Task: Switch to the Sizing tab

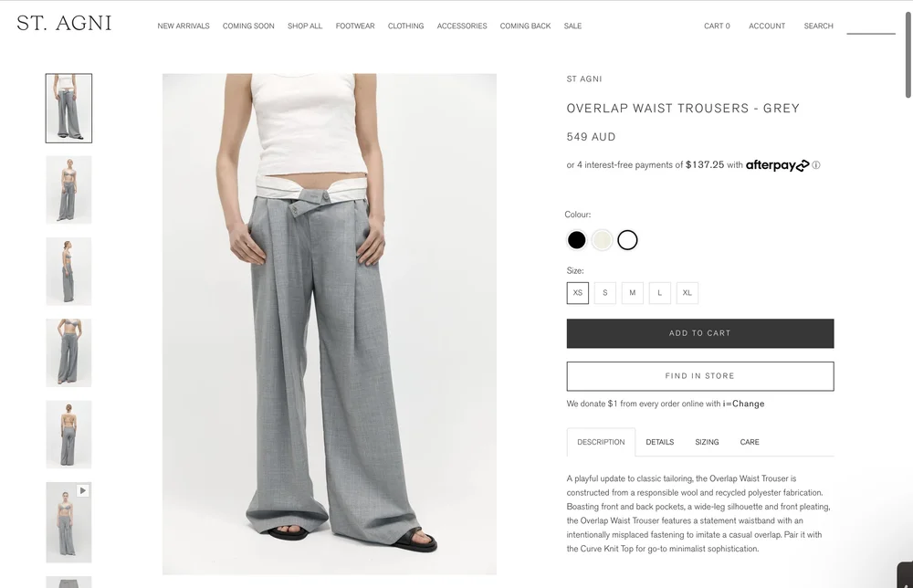Action: click(707, 442)
